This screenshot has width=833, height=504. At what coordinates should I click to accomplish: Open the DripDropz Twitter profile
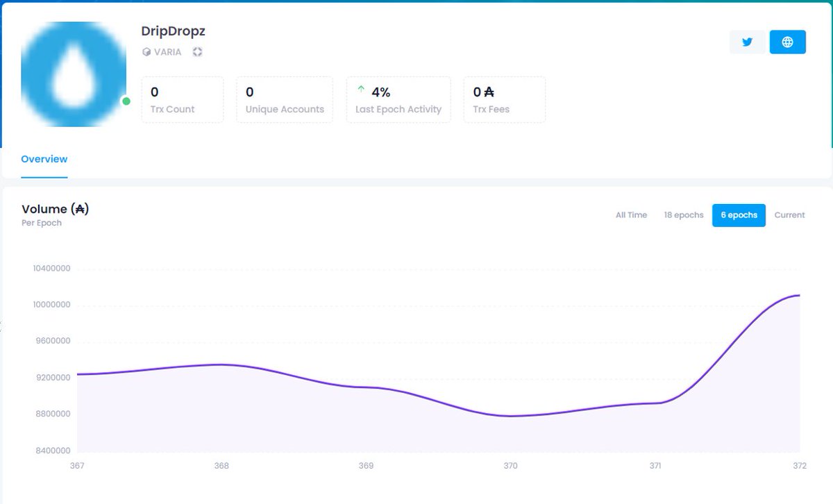pyautogui.click(x=747, y=42)
